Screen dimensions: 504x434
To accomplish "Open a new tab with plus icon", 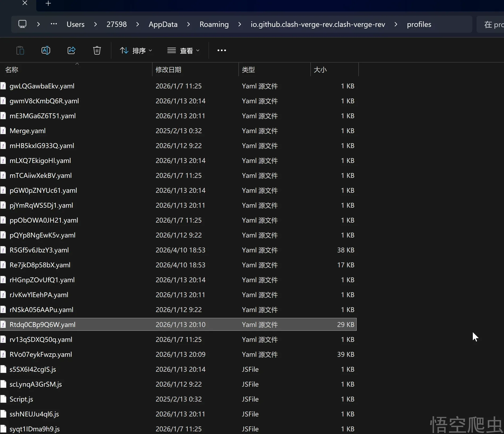I will pyautogui.click(x=48, y=3).
